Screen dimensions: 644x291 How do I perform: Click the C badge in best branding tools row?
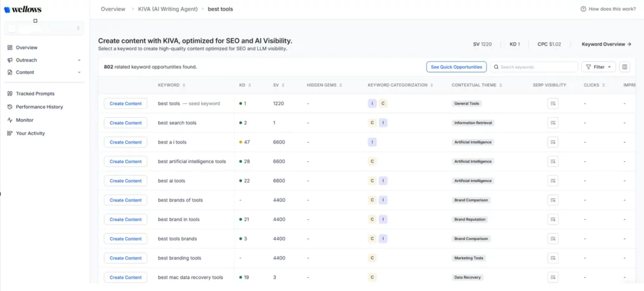pyautogui.click(x=372, y=258)
